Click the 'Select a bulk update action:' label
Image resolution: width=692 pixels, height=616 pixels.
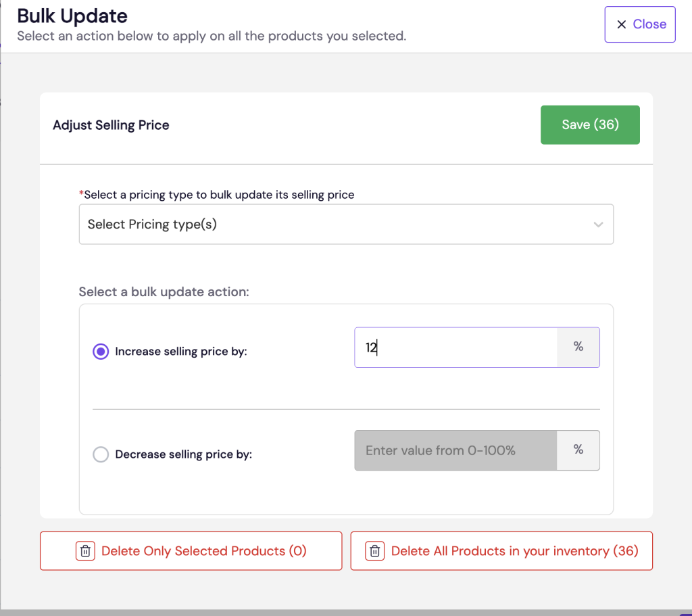point(164,292)
